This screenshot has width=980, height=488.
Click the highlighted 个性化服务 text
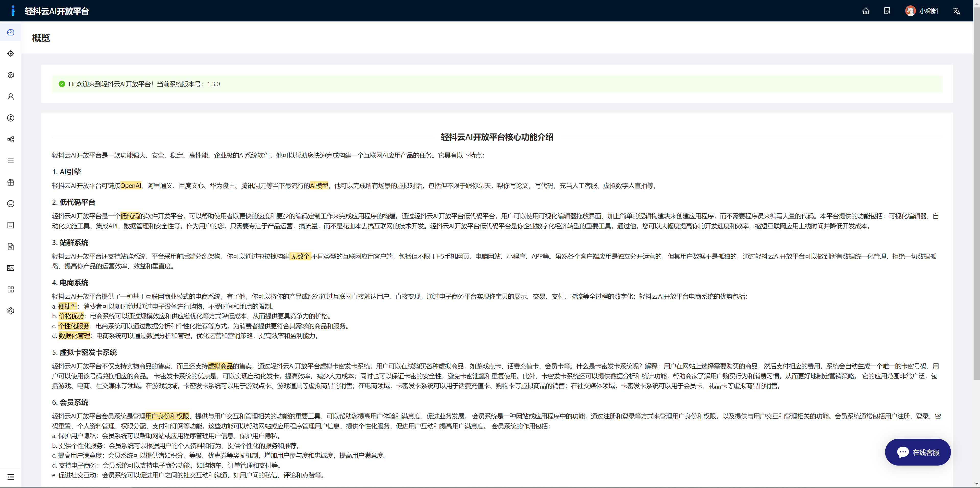73,326
